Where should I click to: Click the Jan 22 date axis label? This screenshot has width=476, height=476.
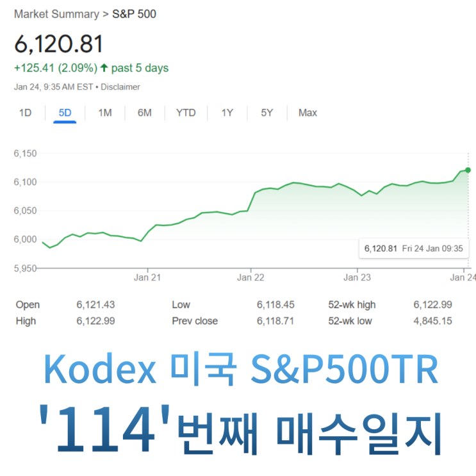tap(250, 277)
